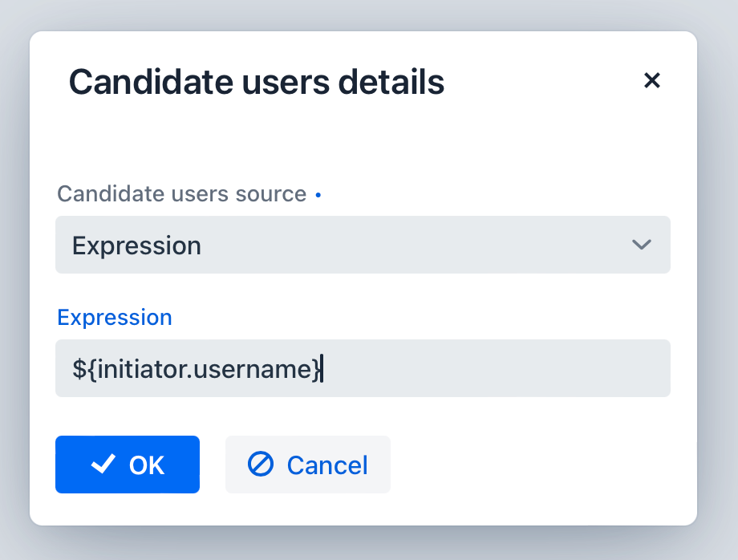Viewport: 738px width, 560px height.
Task: Click the required indicator dot next to Candidate users source
Action: [x=318, y=194]
